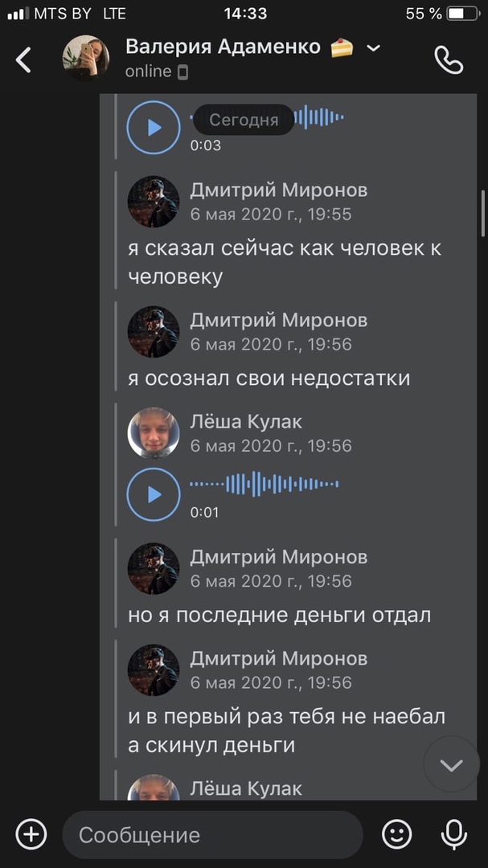Viewport: 488px width, 868px height.
Task: Focus the Сообщение input field
Action: (213, 835)
